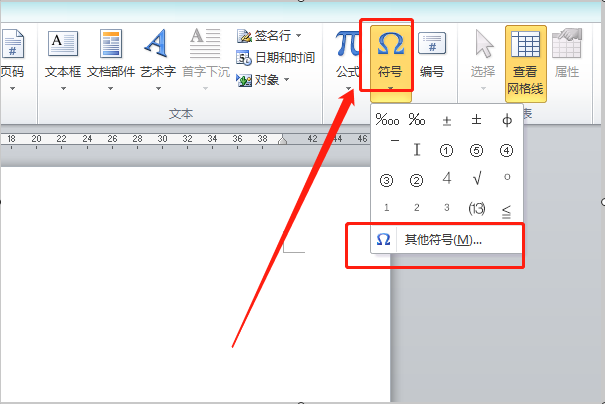Select the WordArt (艺术字) icon

[x=156, y=43]
